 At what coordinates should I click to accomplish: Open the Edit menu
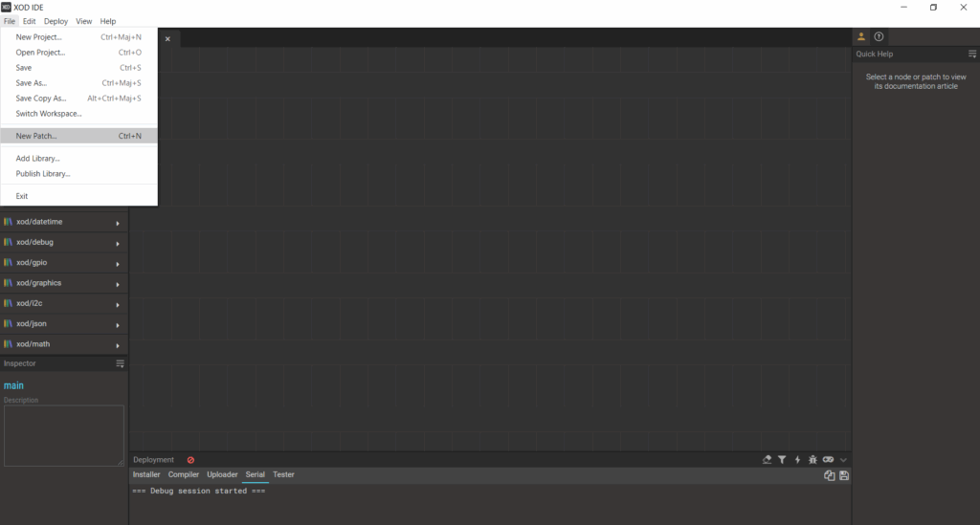click(x=30, y=21)
